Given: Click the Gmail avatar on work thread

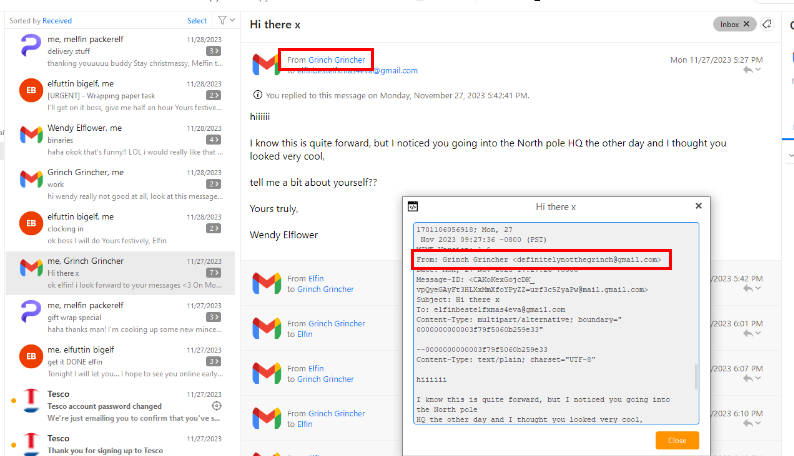Looking at the screenshot, I should click(31, 179).
